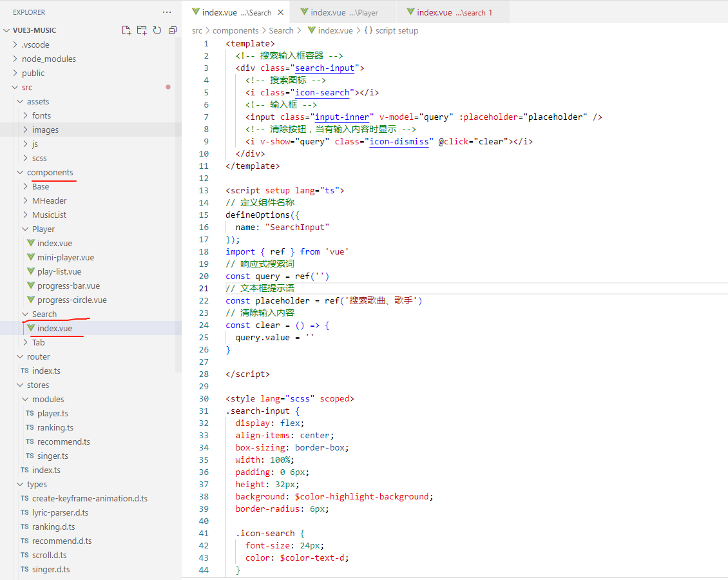Open create-keyframe-animation.d.ts file
The height and width of the screenshot is (580, 728).
90,498
